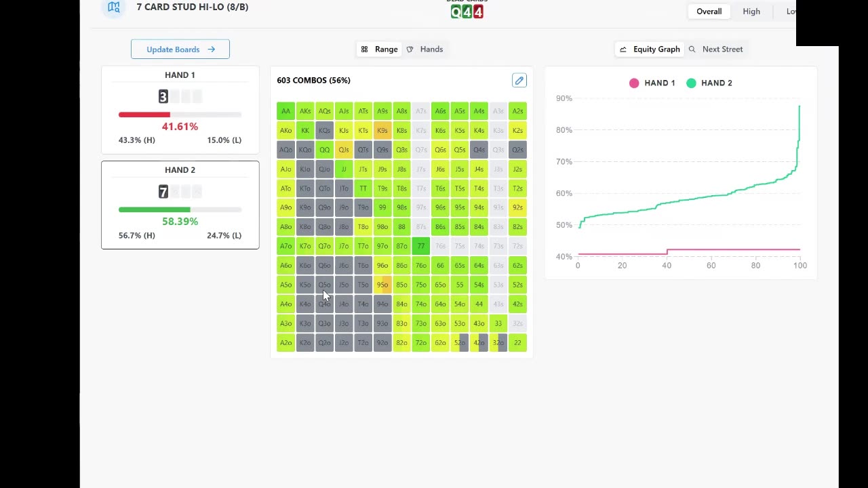Screen dimensions: 868x488
Task: Click the map search icon beside the title
Action: 114,7
